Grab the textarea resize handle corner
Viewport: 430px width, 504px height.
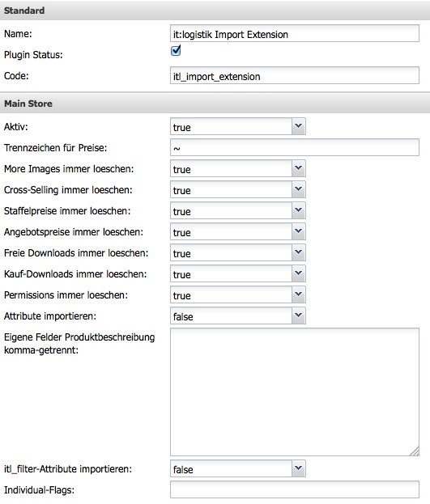[415, 451]
